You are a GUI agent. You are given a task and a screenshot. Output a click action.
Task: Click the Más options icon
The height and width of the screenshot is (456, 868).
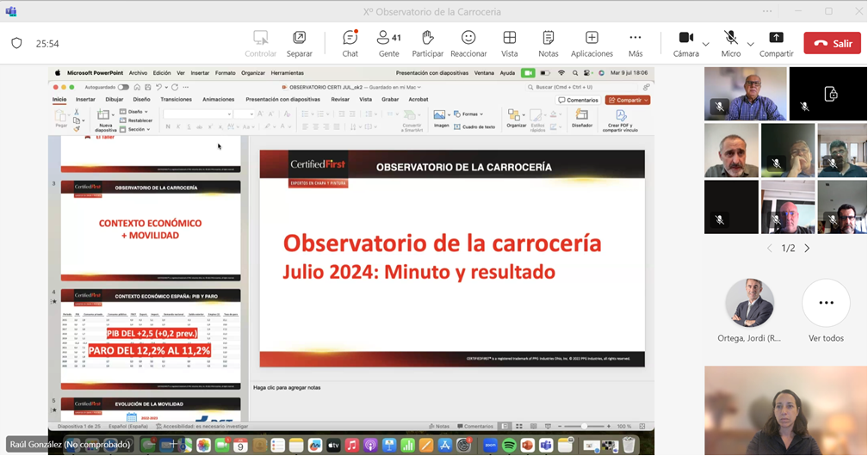click(x=635, y=43)
